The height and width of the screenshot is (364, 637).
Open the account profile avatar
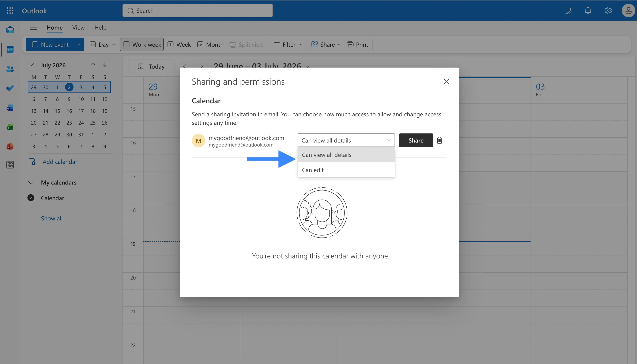[x=628, y=11]
